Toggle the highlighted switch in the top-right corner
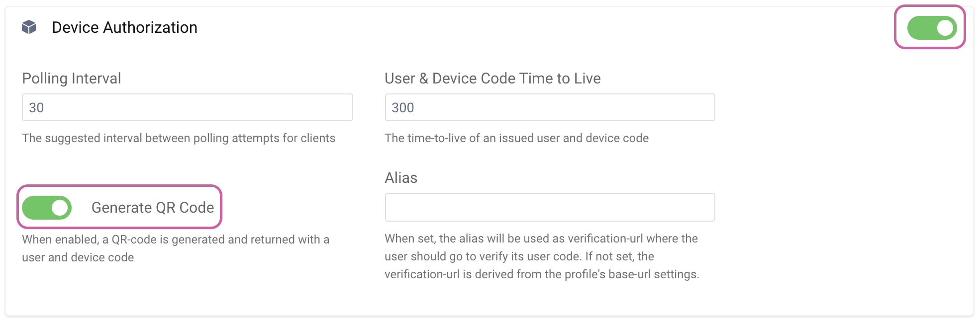Viewport: 980px width, 322px height. coord(930,28)
